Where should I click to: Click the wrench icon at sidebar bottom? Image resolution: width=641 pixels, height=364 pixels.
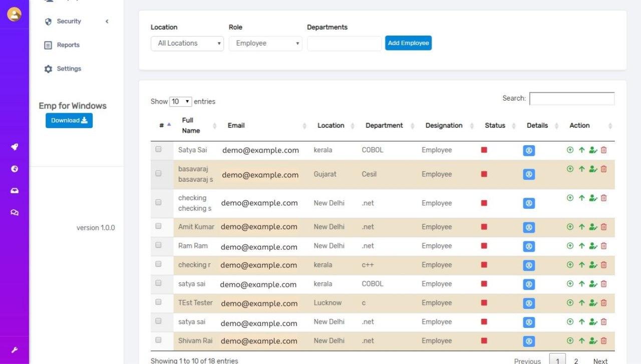pyautogui.click(x=15, y=350)
